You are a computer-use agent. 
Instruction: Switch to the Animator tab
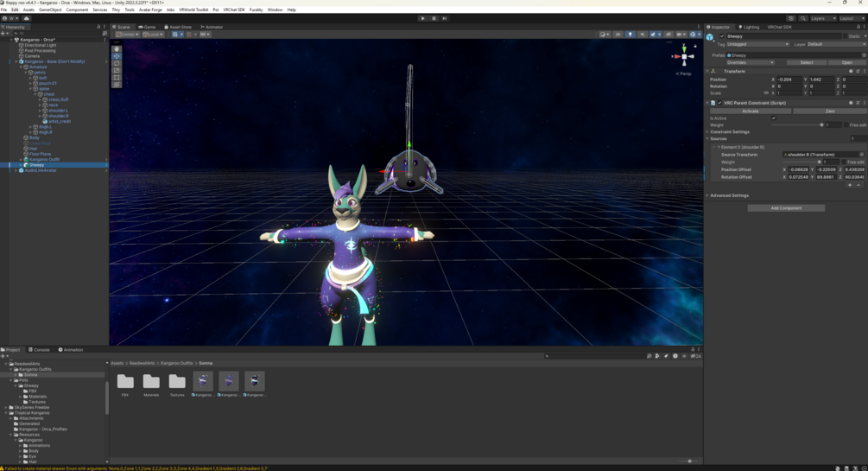pos(212,27)
